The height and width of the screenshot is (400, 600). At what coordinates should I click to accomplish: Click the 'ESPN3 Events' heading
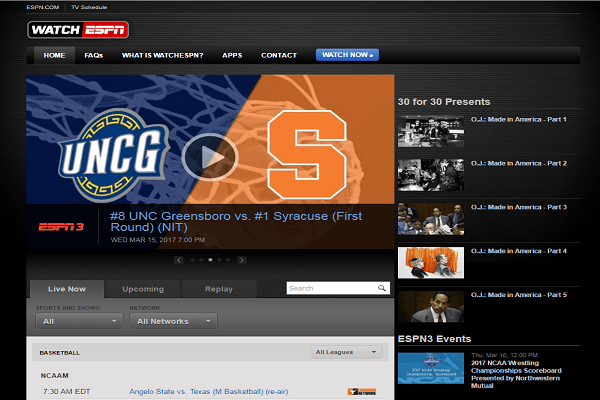click(434, 339)
